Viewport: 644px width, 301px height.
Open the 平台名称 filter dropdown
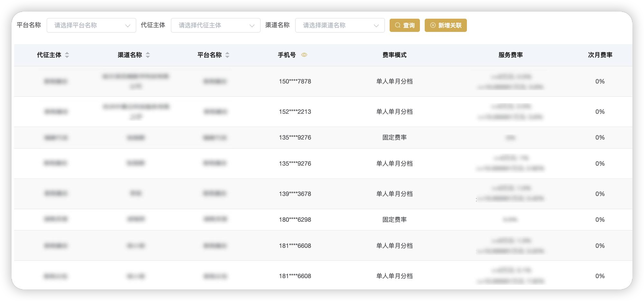click(x=91, y=25)
